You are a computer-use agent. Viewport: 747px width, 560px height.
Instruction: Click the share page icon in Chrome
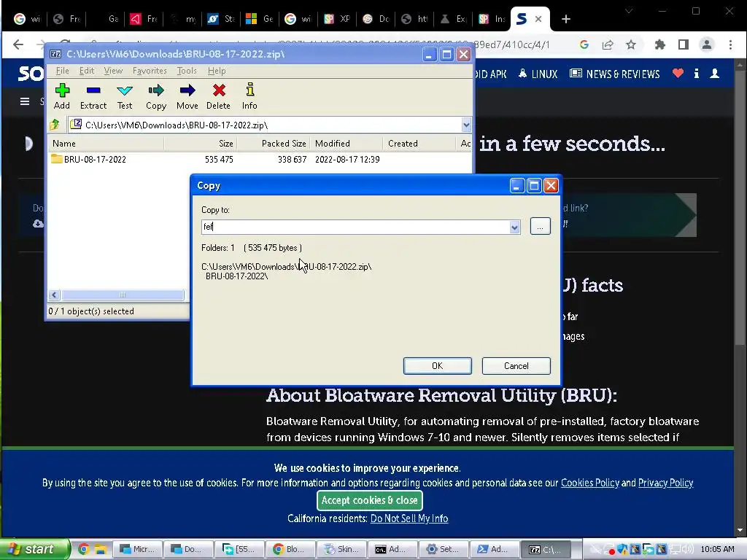click(x=608, y=44)
